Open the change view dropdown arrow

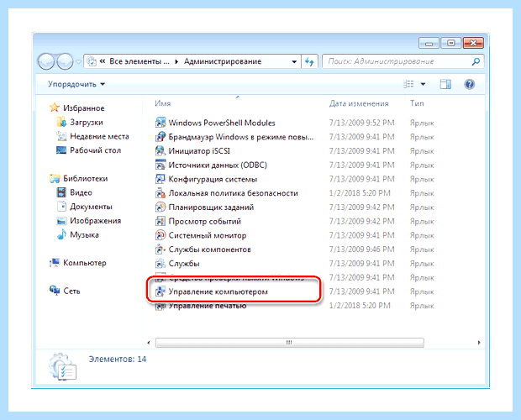[x=423, y=84]
